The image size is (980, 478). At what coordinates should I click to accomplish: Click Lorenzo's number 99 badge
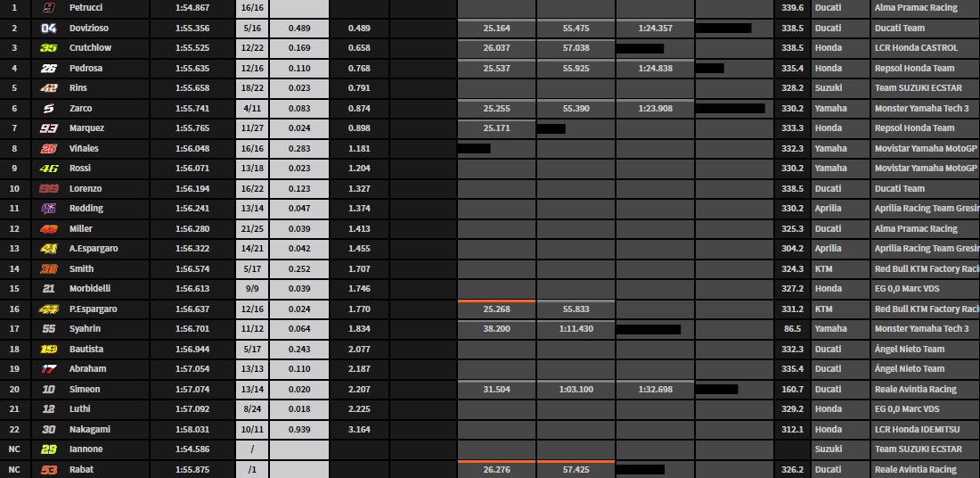click(49, 188)
